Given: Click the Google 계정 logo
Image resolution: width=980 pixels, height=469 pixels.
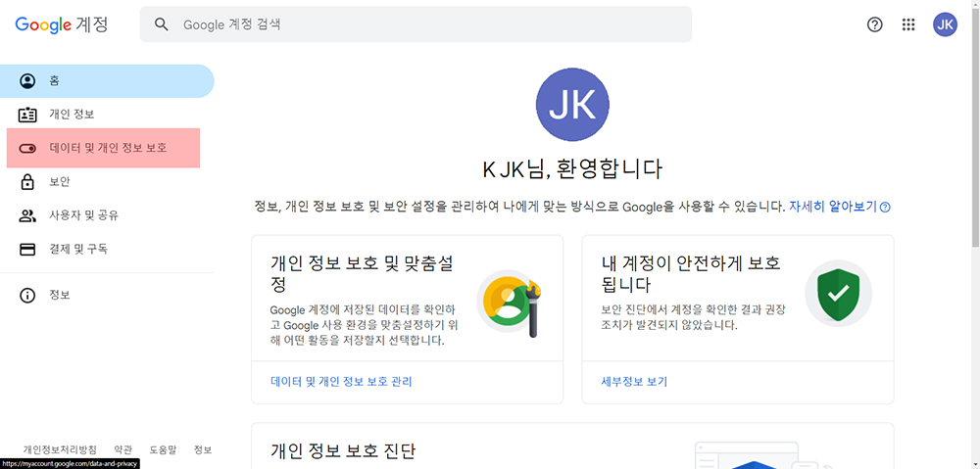Looking at the screenshot, I should point(61,24).
